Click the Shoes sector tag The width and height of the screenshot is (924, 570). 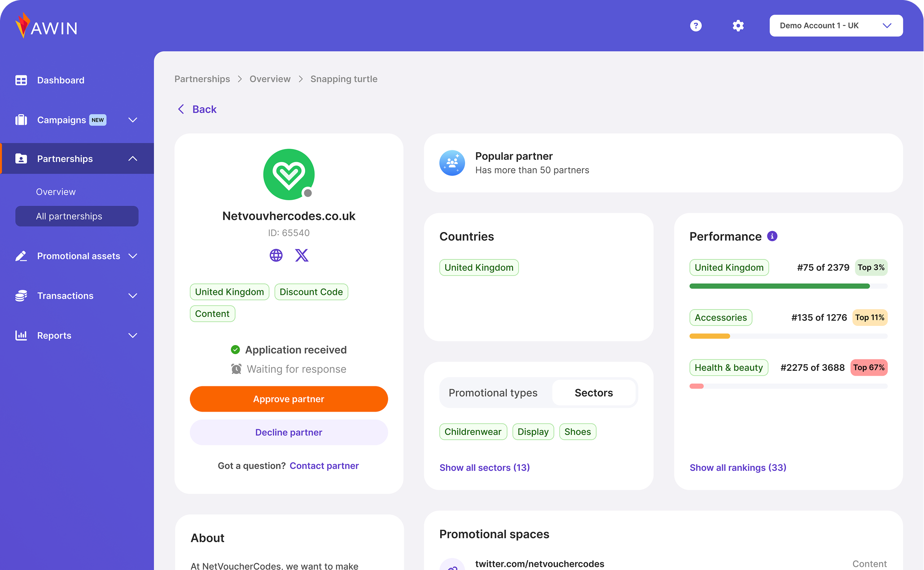click(578, 432)
